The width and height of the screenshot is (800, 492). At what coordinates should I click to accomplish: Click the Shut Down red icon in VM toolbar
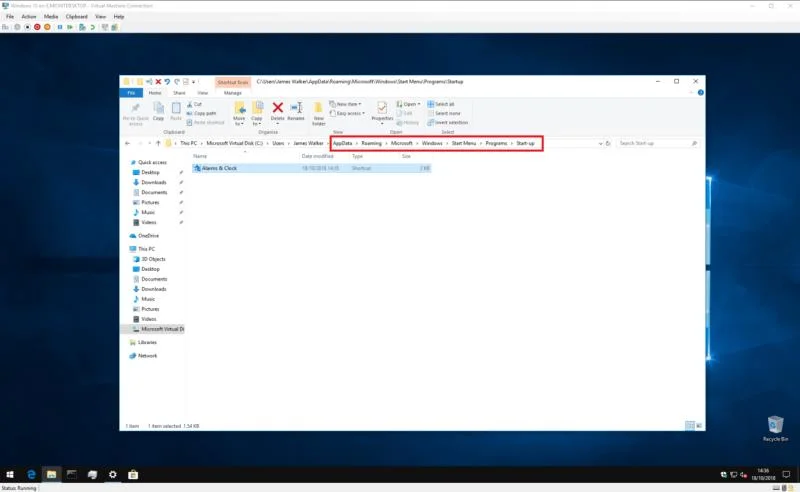click(x=37, y=27)
